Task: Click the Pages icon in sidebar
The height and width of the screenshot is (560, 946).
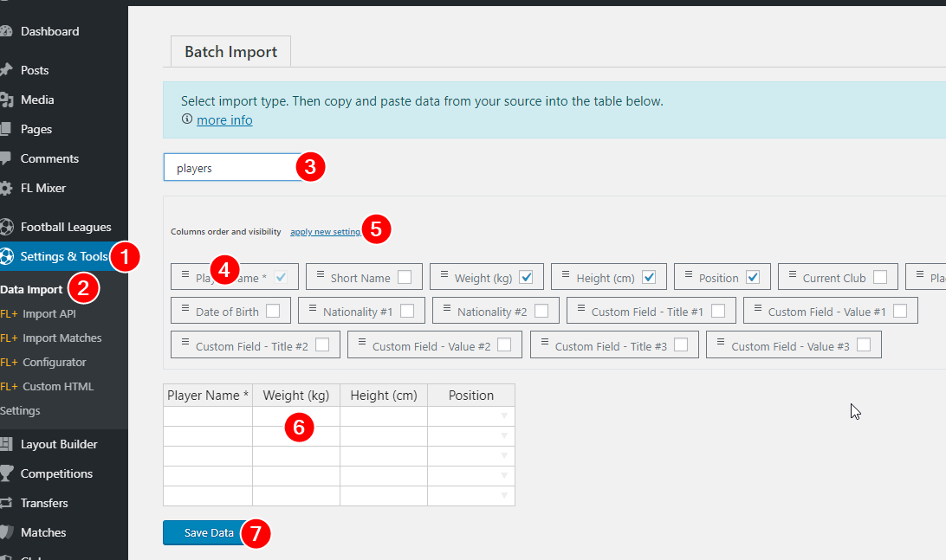Action: [5, 128]
